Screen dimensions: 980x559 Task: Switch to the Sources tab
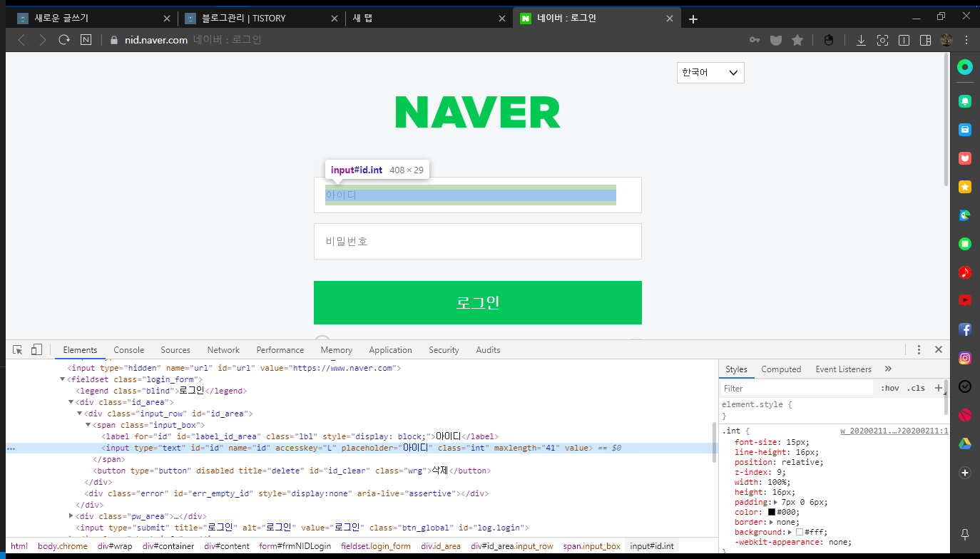click(175, 350)
